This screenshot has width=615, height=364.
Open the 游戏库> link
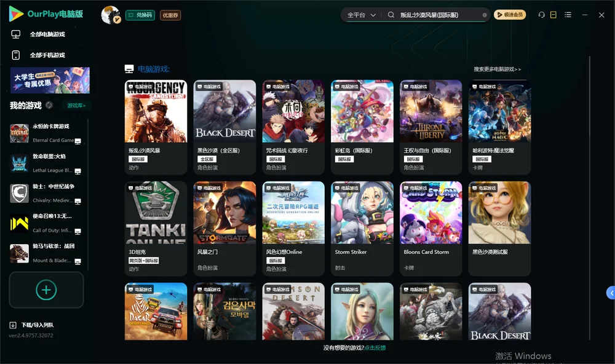[x=76, y=105]
